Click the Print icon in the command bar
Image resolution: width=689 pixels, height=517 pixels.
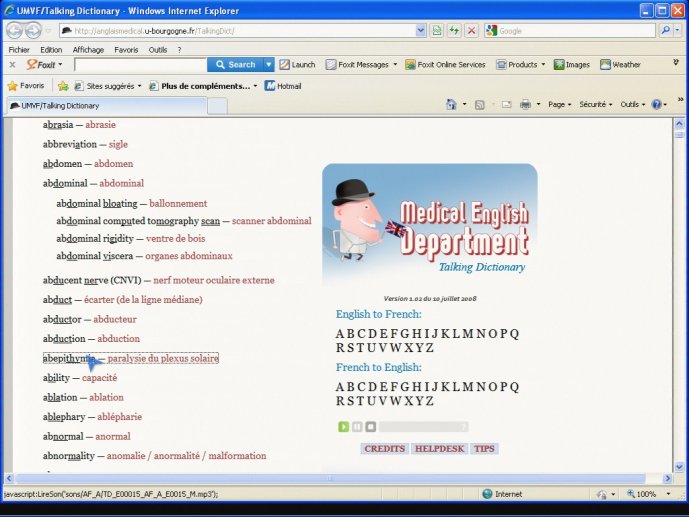[525, 105]
